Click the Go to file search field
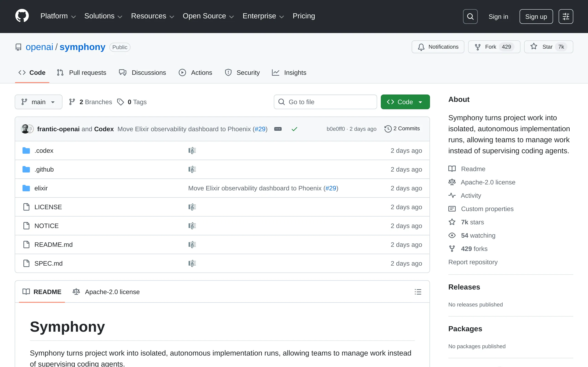 tap(325, 102)
